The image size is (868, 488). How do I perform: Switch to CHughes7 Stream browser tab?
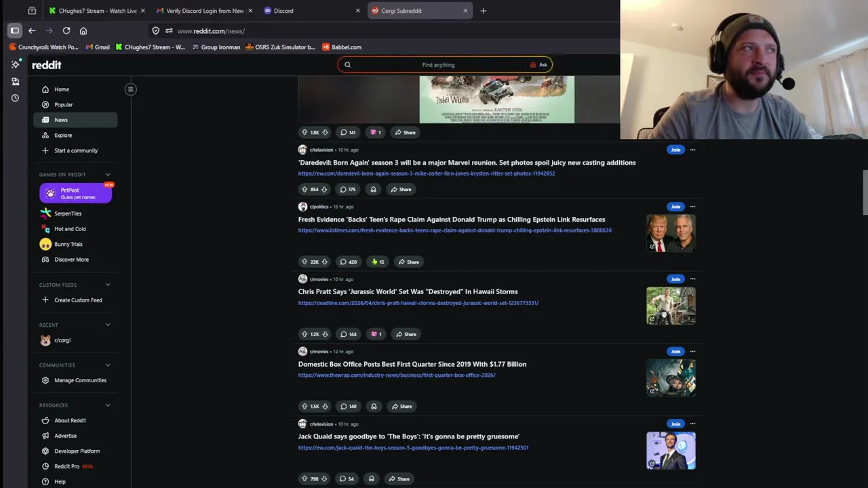[x=97, y=11]
